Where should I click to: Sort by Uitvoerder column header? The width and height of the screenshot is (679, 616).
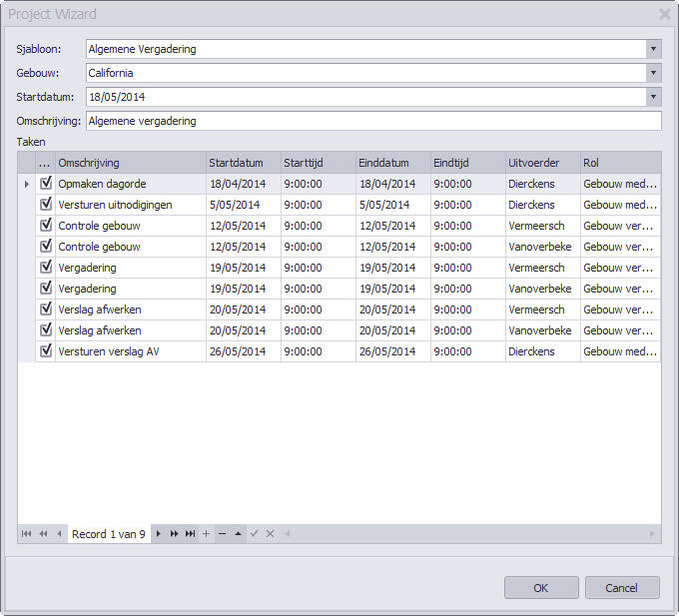pyautogui.click(x=543, y=163)
